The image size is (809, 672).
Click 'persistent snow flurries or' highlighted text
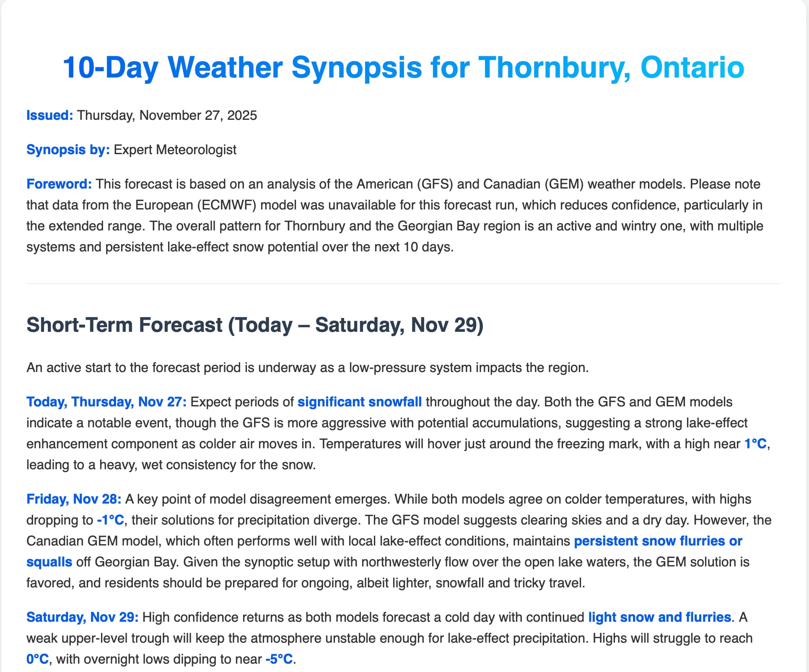tap(658, 541)
